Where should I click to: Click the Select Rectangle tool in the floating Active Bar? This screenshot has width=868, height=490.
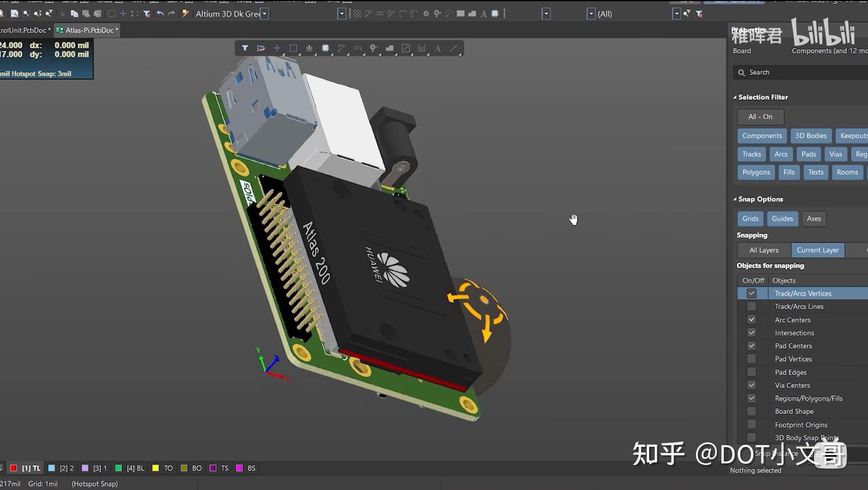click(293, 48)
